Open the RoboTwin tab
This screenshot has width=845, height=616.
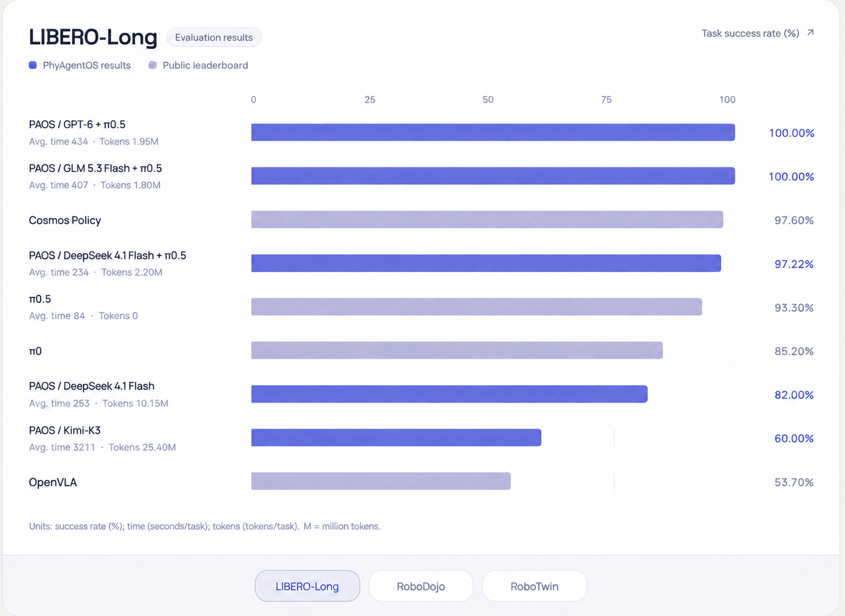534,586
